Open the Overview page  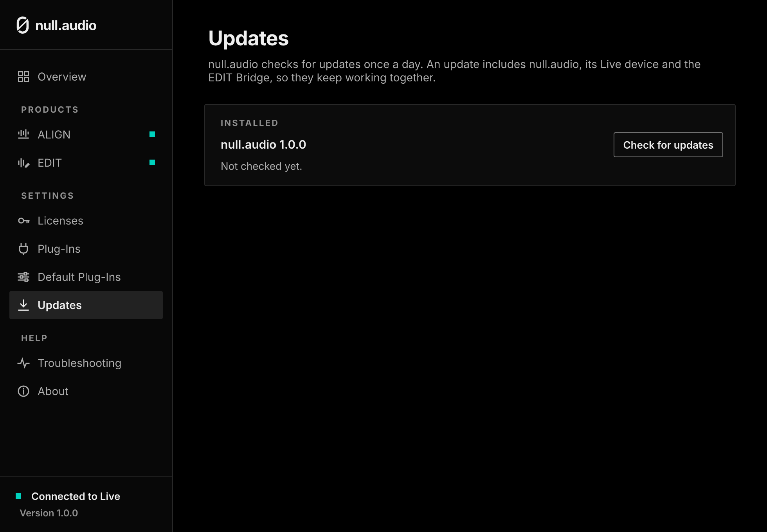point(86,77)
